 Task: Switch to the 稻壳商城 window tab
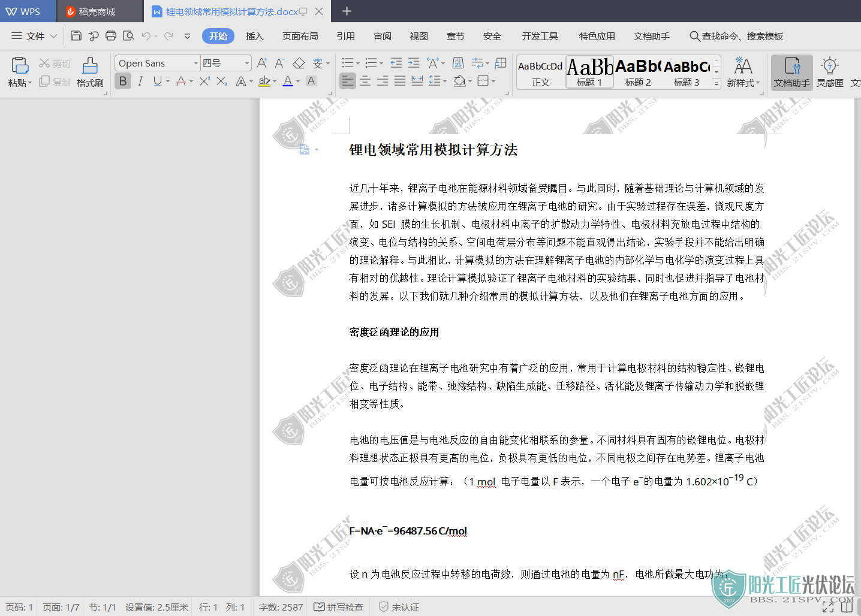click(x=100, y=11)
